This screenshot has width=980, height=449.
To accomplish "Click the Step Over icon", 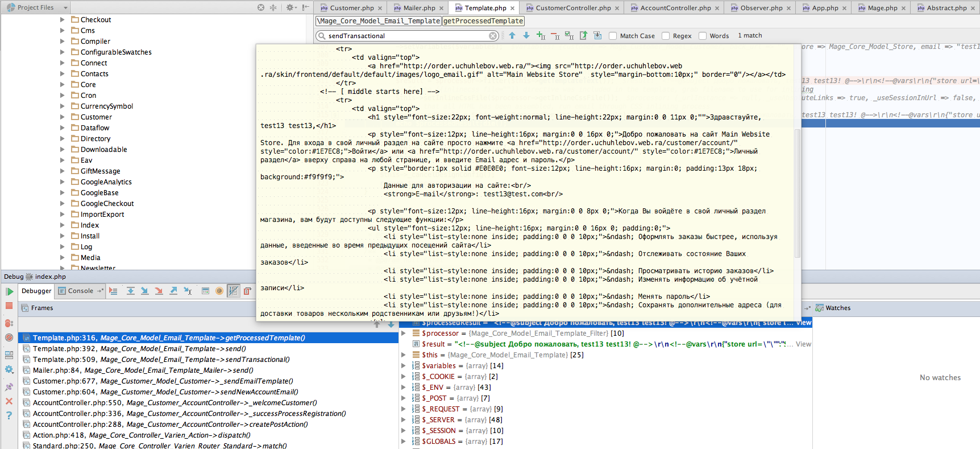I will coord(131,291).
